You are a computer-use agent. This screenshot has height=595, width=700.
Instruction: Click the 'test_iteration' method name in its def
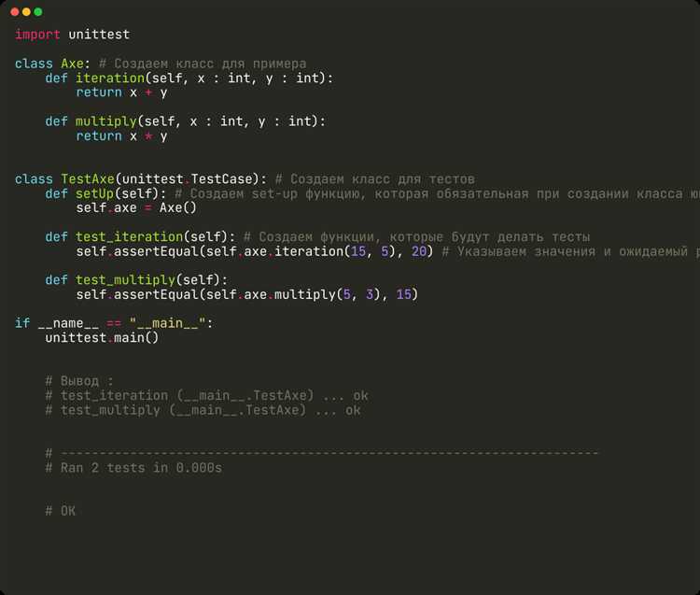129,236
